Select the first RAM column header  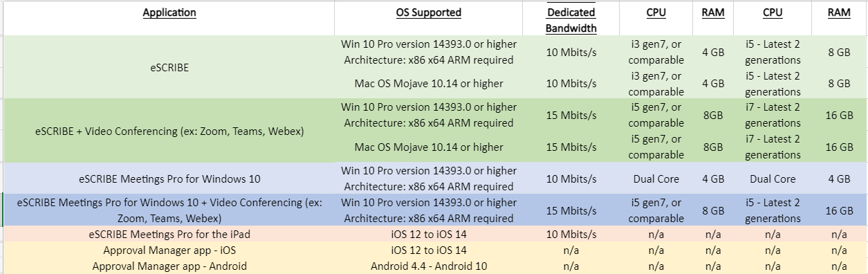click(713, 12)
